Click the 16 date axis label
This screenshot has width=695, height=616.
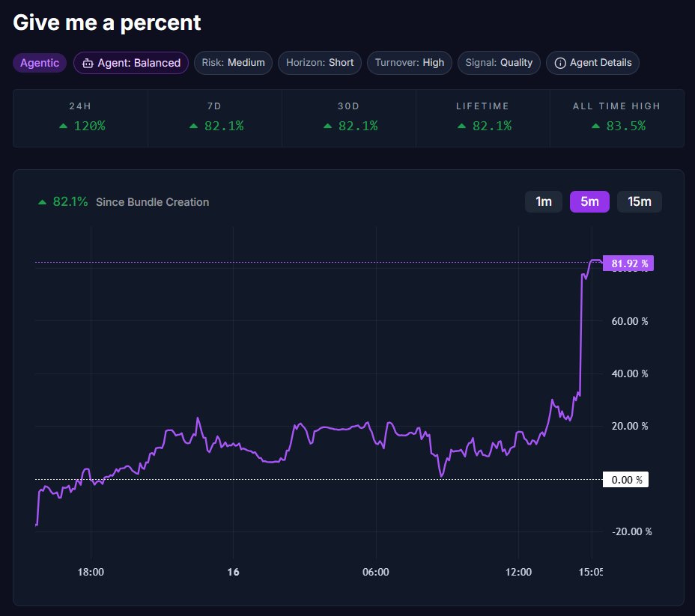[x=233, y=572]
